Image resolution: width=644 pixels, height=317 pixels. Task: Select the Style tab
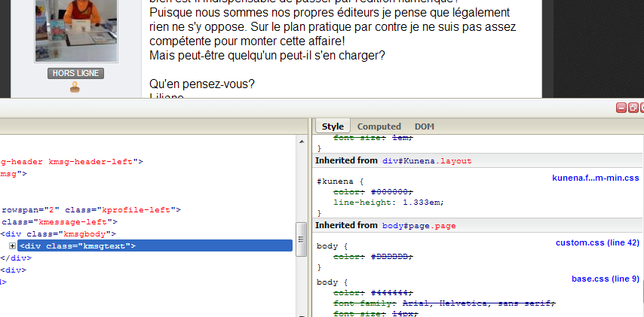[x=333, y=126]
